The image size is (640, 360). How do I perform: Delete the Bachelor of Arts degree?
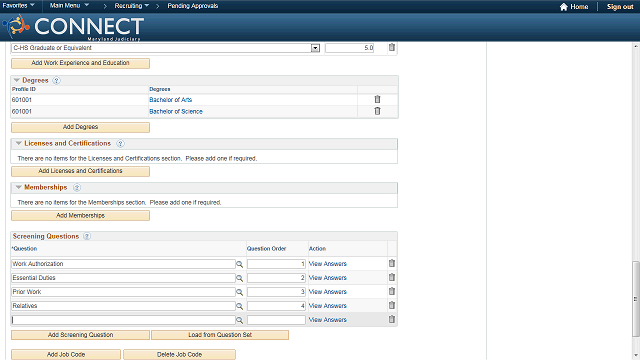tap(378, 99)
